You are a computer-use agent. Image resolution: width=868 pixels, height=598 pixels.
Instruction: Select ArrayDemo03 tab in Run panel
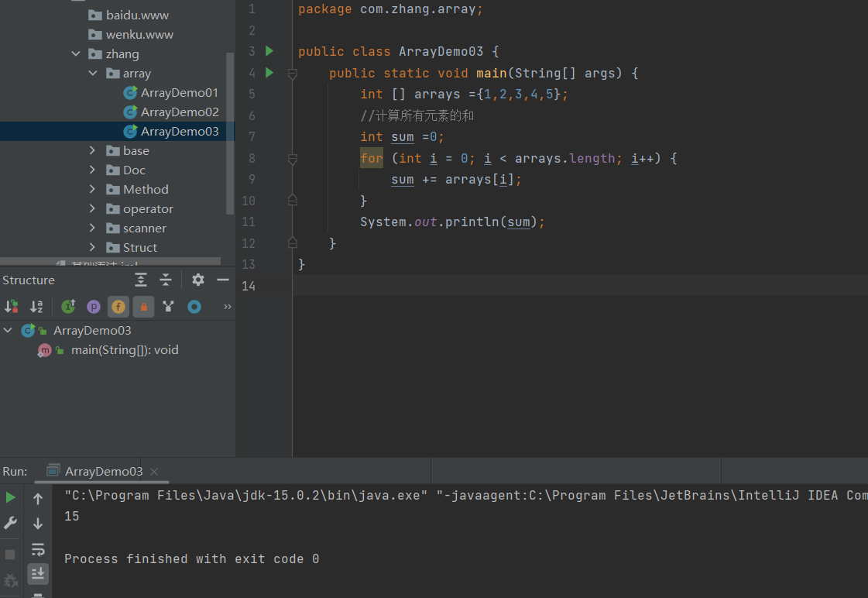pos(104,471)
